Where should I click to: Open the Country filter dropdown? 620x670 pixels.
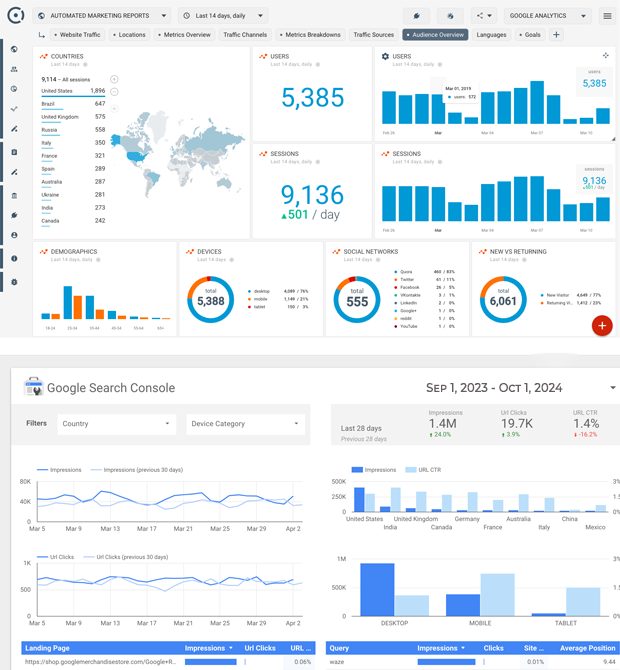[116, 424]
